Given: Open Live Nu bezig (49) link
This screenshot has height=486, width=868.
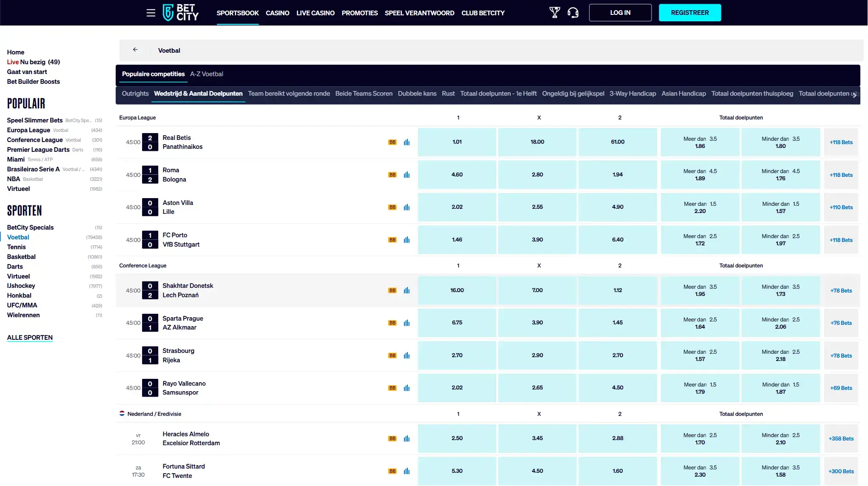Looking at the screenshot, I should click(33, 62).
